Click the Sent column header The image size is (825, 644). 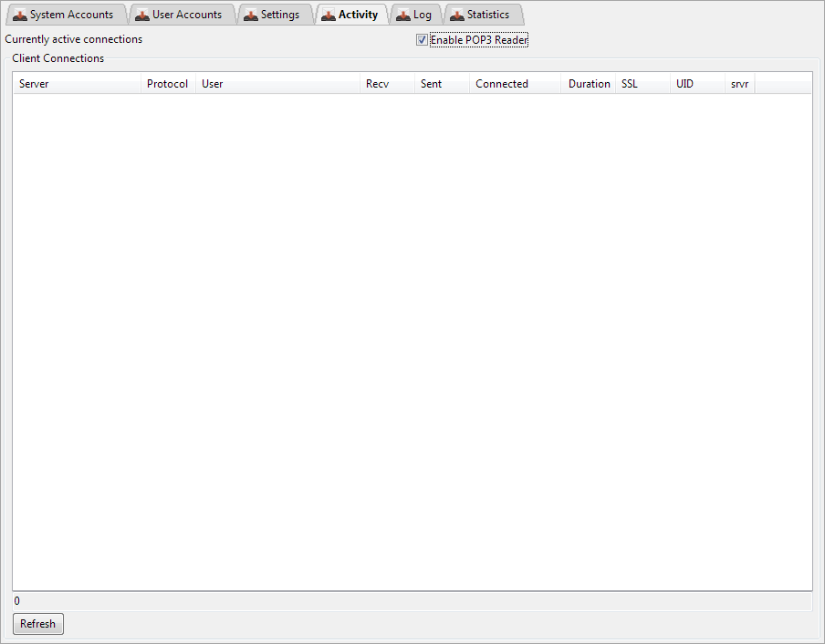tap(442, 84)
